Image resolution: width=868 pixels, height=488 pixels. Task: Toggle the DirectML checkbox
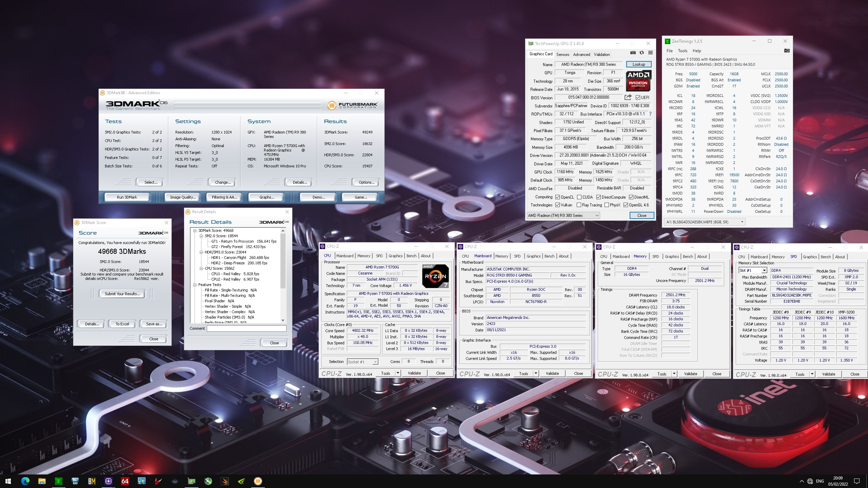point(631,197)
